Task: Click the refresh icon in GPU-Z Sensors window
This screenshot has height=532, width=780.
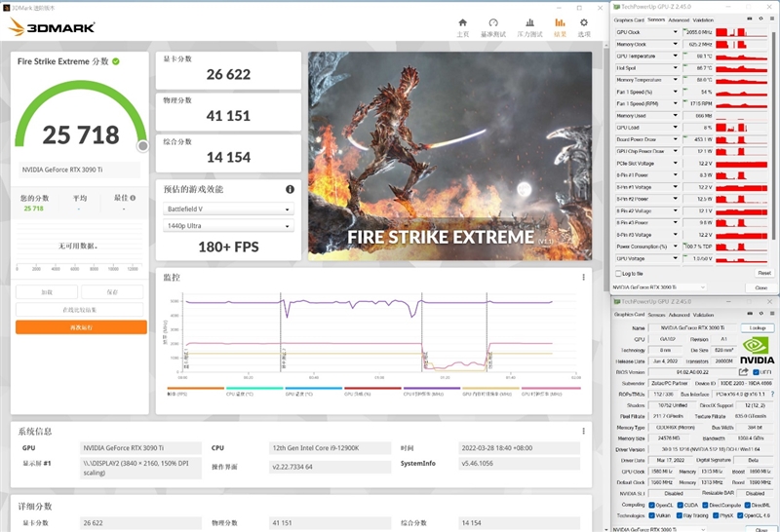Action: (x=760, y=19)
